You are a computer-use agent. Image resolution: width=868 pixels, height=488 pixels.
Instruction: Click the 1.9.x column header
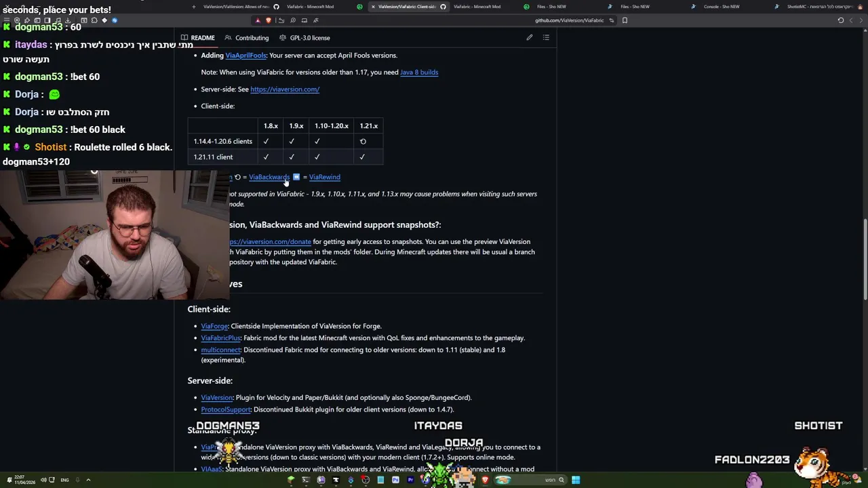click(x=296, y=126)
